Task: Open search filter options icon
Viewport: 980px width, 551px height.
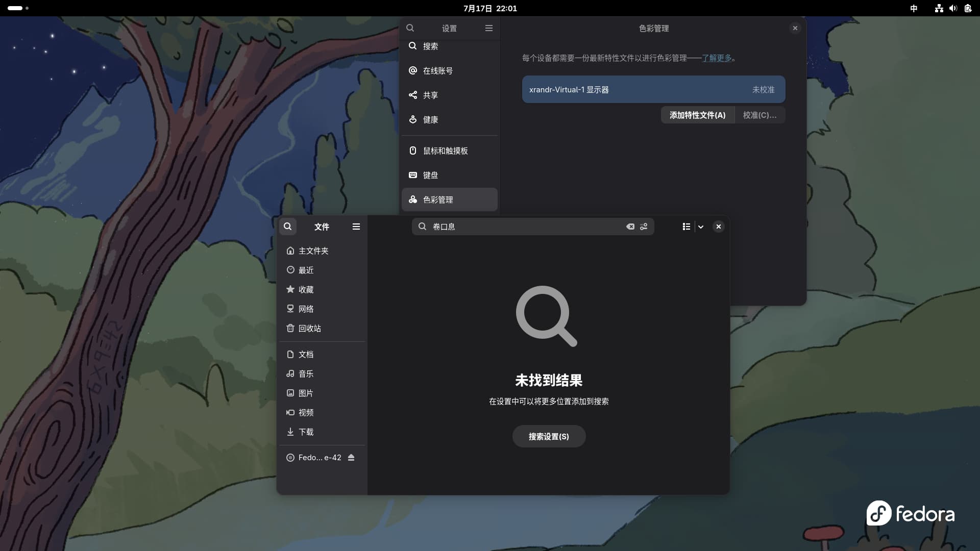Action: (644, 227)
